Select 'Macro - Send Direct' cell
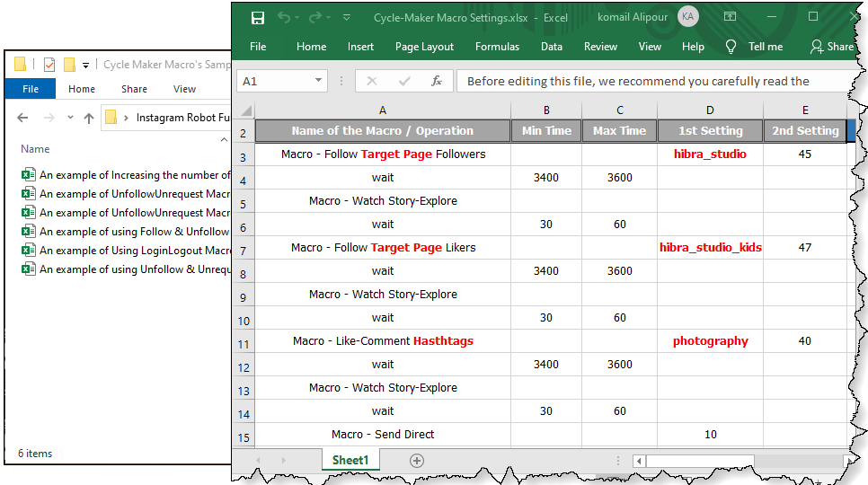868x485 pixels. click(383, 435)
